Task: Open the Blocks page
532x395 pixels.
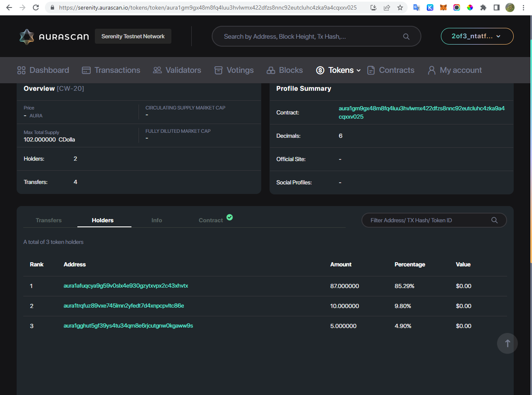Action: tap(285, 70)
